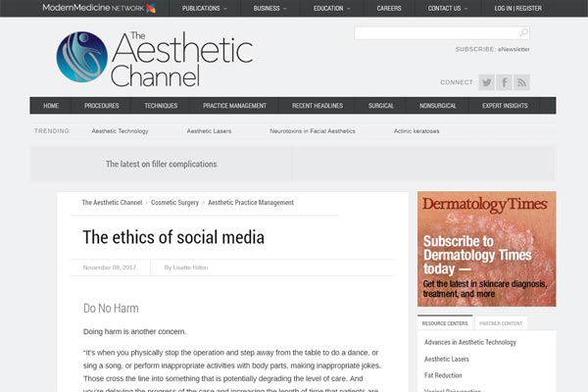Screen dimensions: 588x392
Task: Click the search magnifier icon
Action: coord(523,33)
